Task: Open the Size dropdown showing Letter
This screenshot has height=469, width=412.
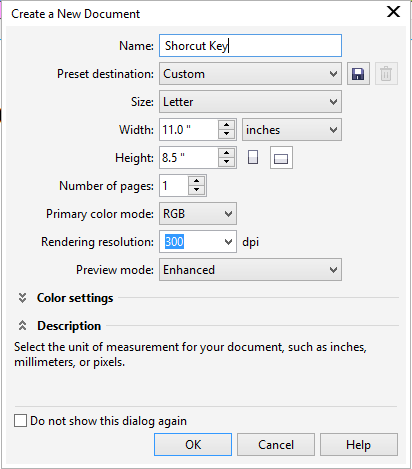Action: coord(250,102)
